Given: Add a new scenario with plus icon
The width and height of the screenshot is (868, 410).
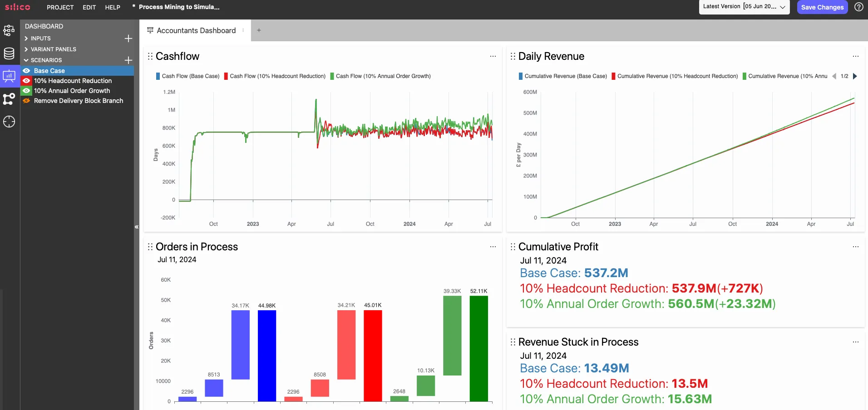Looking at the screenshot, I should tap(128, 60).
